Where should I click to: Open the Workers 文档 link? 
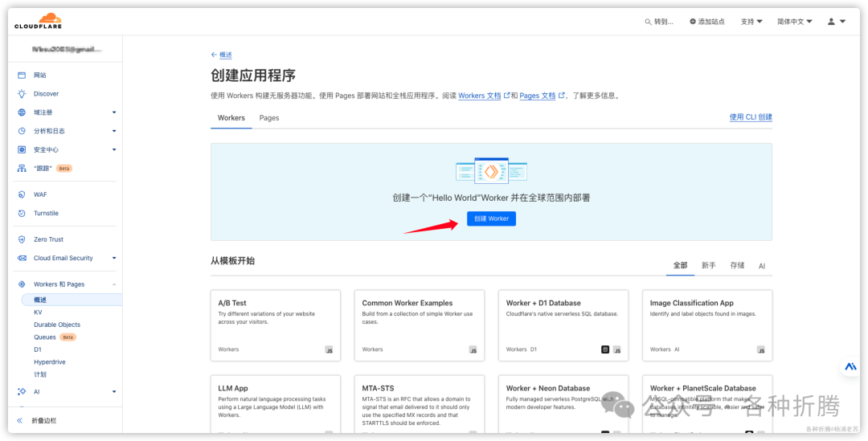tap(479, 96)
